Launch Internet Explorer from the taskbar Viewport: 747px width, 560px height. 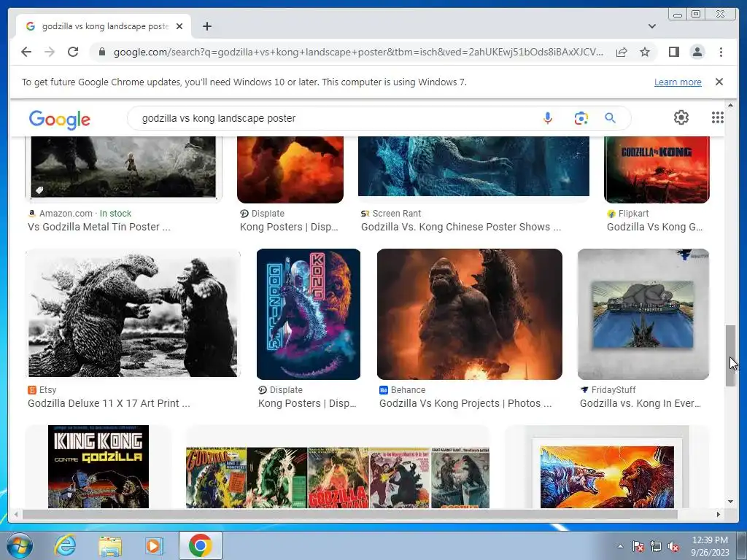[x=65, y=545]
